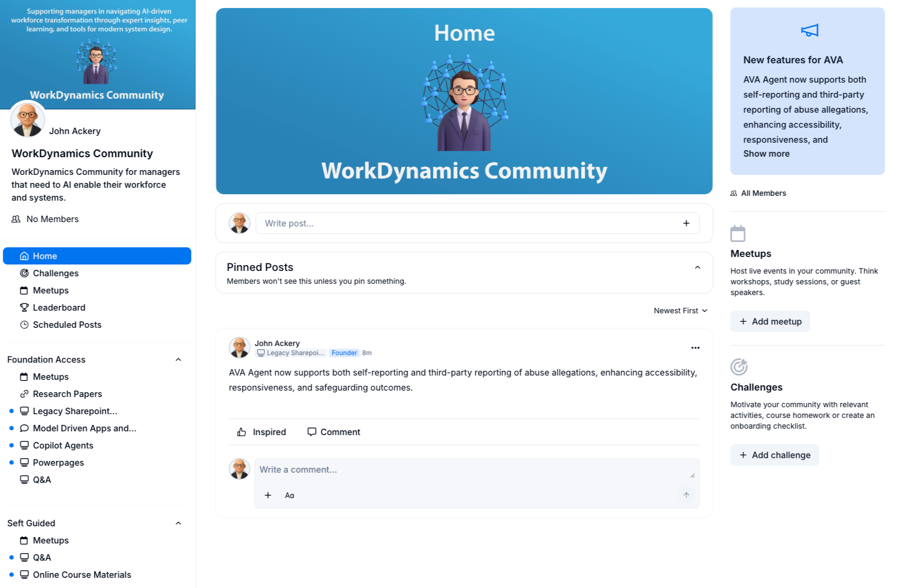Open Meetups under Seft Guided
Image resolution: width=905 pixels, height=588 pixels.
(x=97, y=540)
